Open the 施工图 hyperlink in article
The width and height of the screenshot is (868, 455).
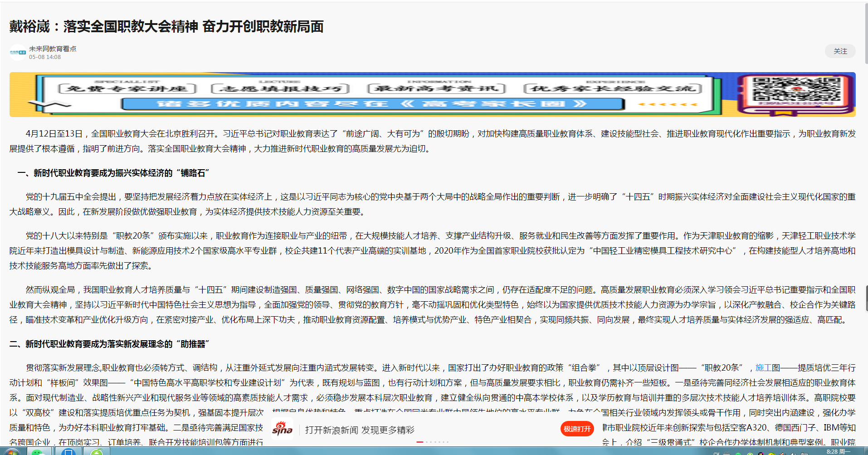[767, 368]
